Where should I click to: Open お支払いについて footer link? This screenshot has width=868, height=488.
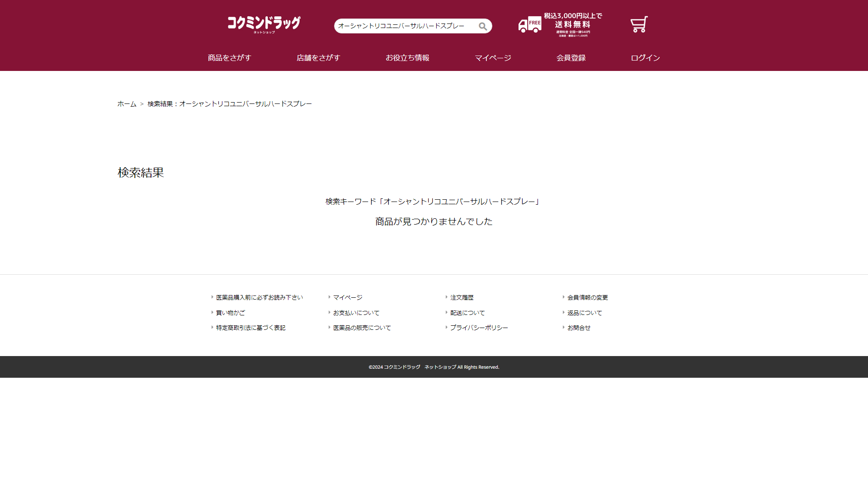tap(356, 313)
